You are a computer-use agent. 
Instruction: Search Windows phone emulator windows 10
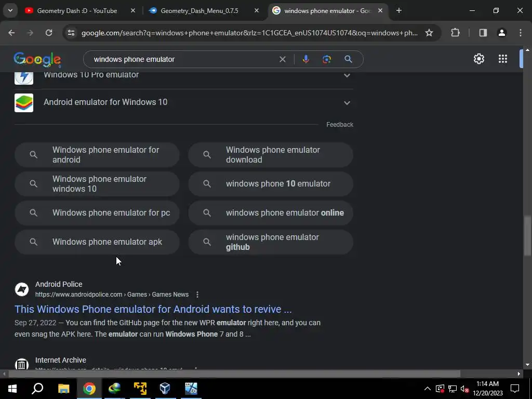click(97, 184)
